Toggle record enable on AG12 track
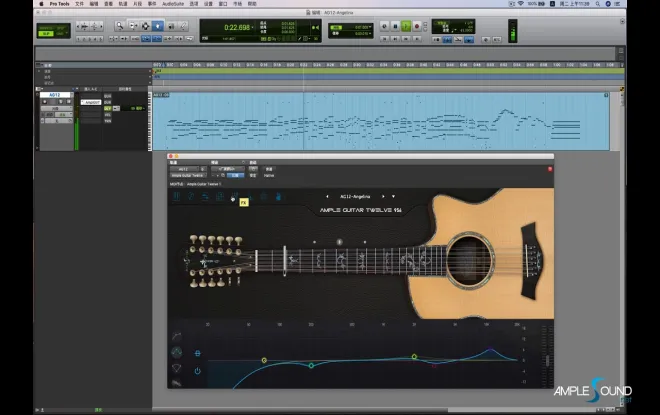 [45, 102]
